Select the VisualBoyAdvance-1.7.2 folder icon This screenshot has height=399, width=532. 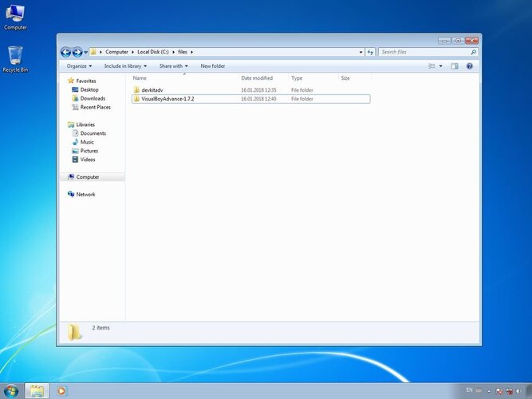pos(136,99)
